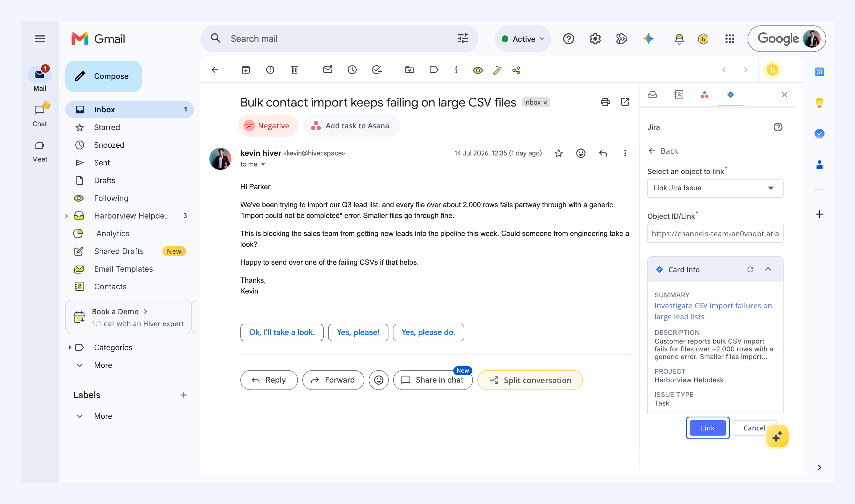Click Split conversation
Image resolution: width=855 pixels, height=504 pixels.
click(x=530, y=380)
